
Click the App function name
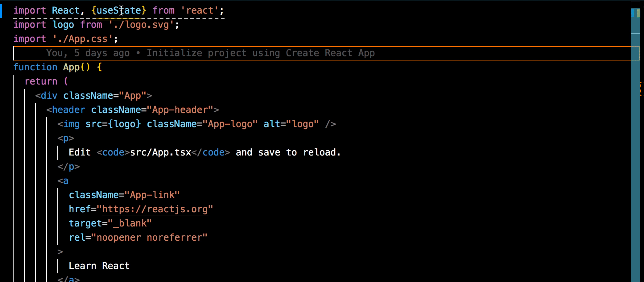coord(71,67)
